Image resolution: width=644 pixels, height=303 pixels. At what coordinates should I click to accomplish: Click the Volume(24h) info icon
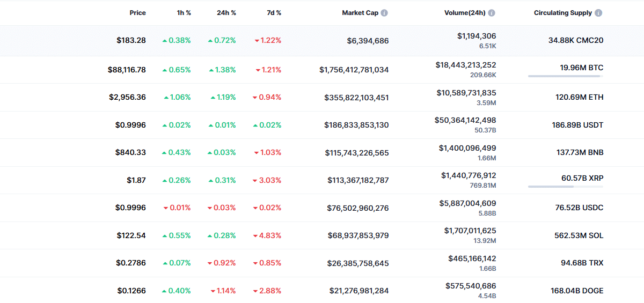coord(492,13)
